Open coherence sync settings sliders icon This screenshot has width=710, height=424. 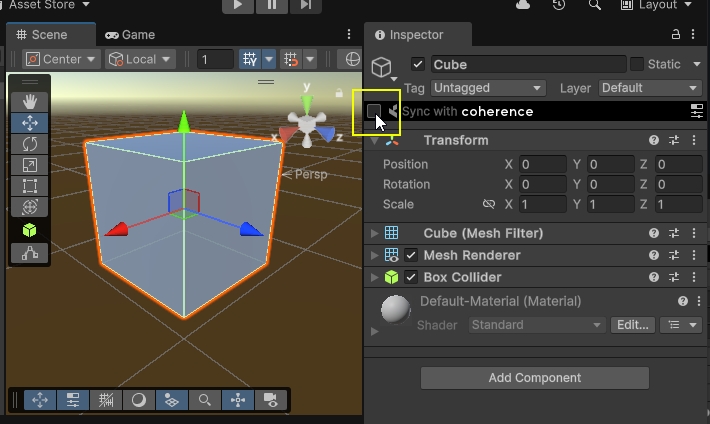pos(697,111)
